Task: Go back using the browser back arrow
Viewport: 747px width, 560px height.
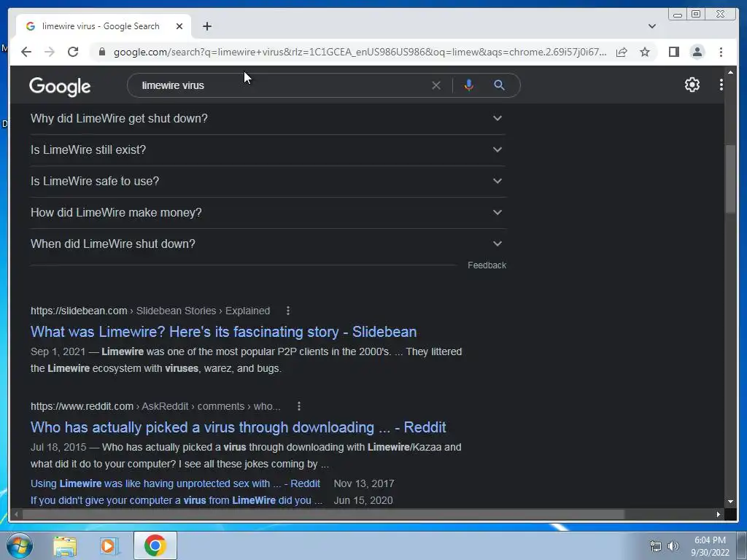Action: click(26, 52)
